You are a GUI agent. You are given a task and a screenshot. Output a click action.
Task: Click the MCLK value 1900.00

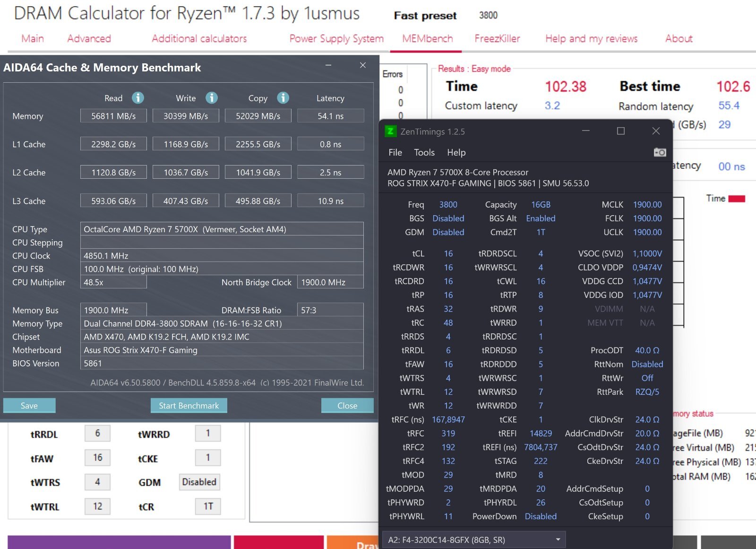647,204
